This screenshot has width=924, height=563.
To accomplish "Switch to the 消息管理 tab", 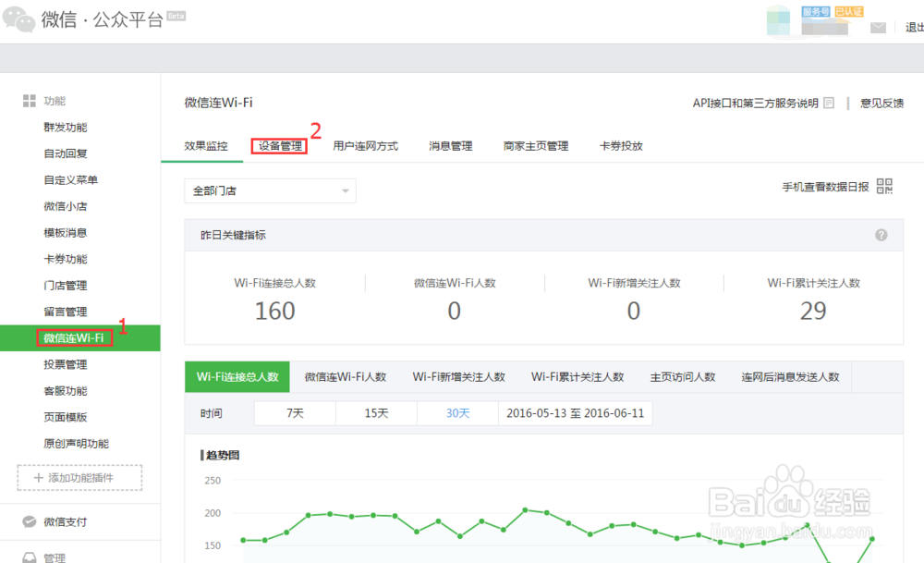I will tap(451, 146).
